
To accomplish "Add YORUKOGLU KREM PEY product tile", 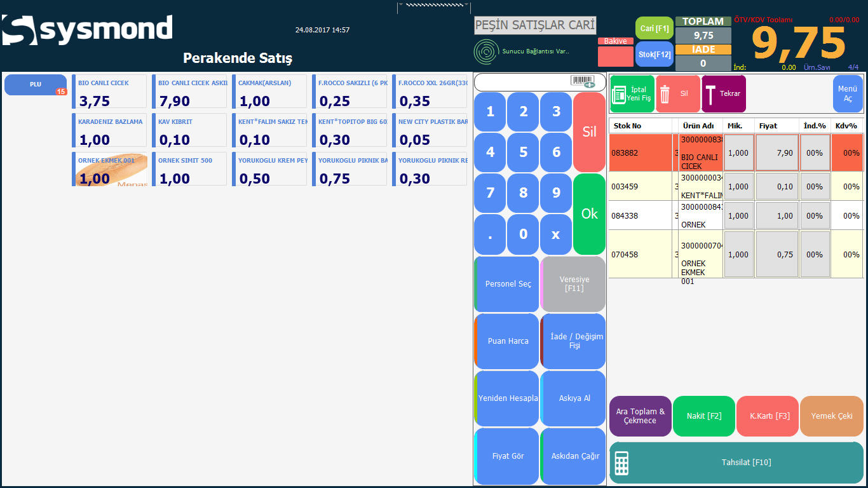I will pyautogui.click(x=269, y=169).
